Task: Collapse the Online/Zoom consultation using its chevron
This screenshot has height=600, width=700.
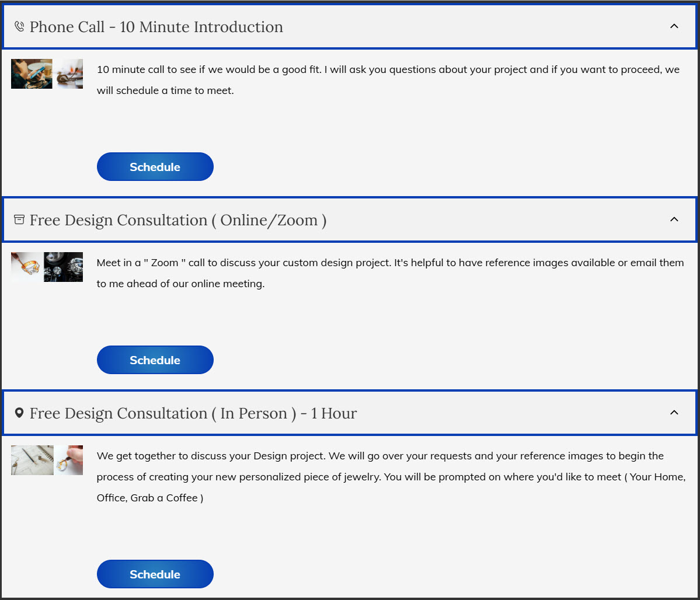Action: tap(674, 219)
